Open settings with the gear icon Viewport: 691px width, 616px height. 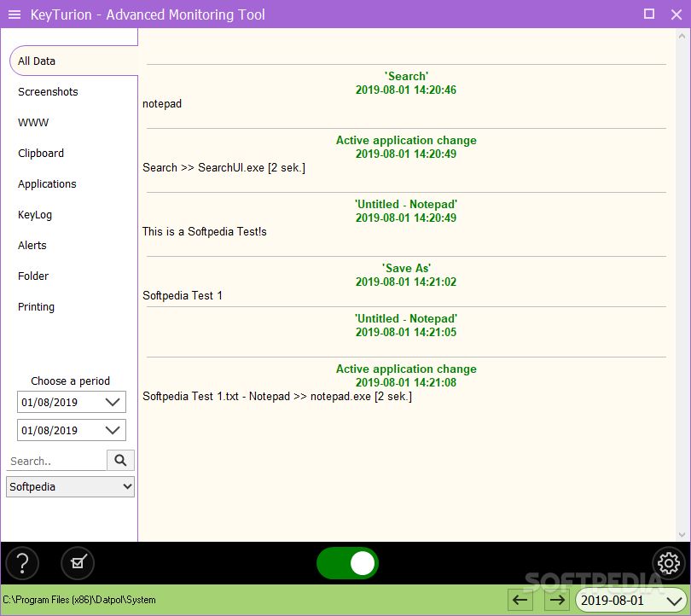(669, 563)
